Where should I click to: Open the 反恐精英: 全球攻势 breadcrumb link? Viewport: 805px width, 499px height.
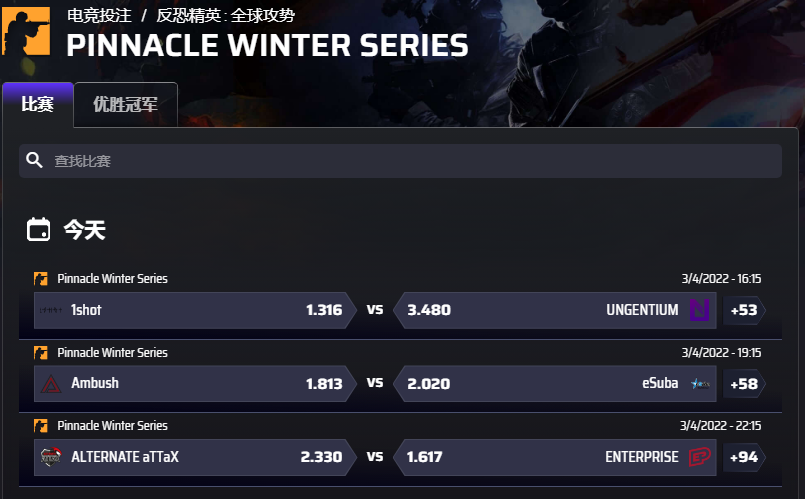pos(226,15)
